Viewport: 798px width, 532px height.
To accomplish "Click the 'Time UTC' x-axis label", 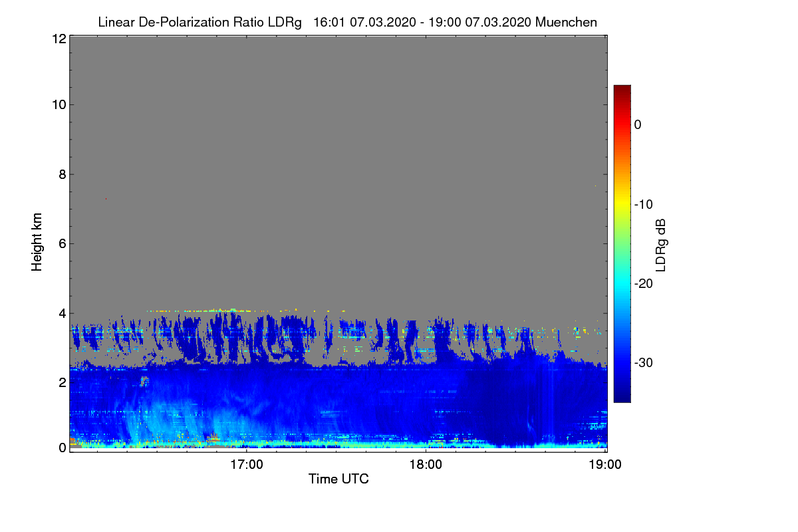I will coord(338,479).
